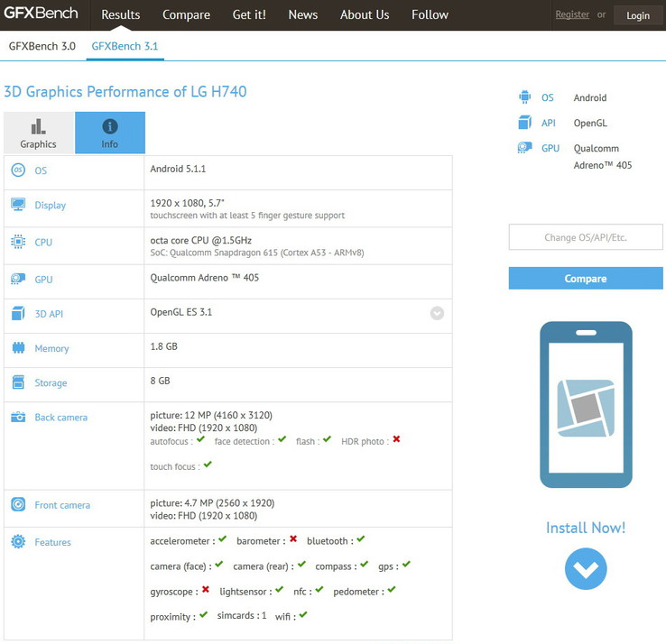Viewport: 666px width, 644px height.
Task: Click the Storage icon
Action: 18,382
